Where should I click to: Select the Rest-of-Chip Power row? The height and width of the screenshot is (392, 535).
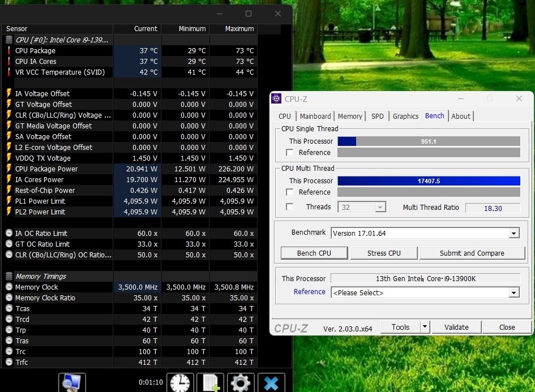click(129, 190)
